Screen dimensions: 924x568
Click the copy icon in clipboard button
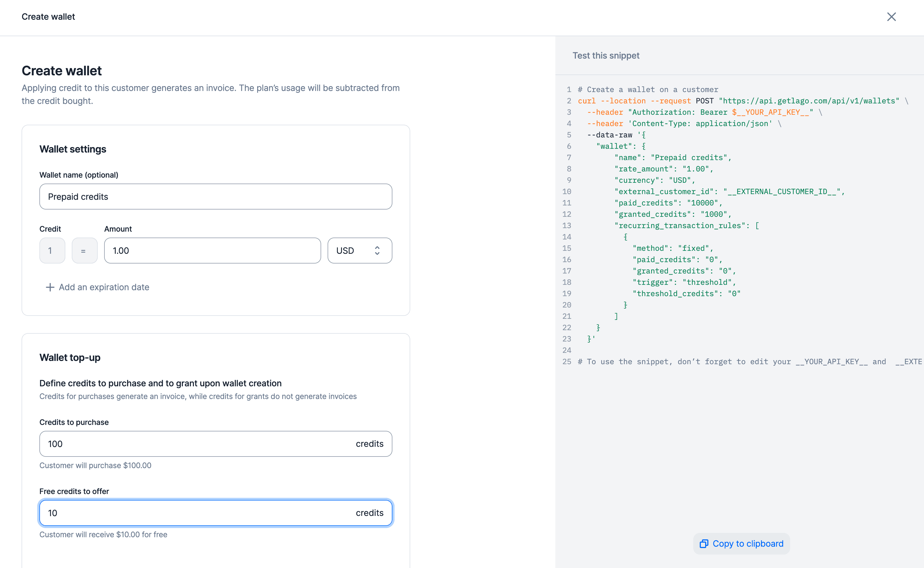704,544
